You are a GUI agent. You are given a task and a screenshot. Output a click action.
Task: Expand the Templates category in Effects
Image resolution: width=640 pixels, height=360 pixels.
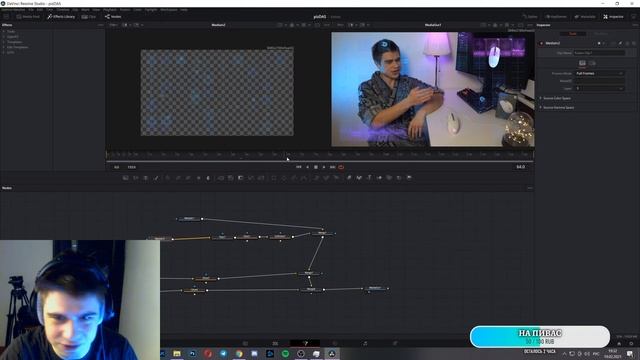coord(4,42)
